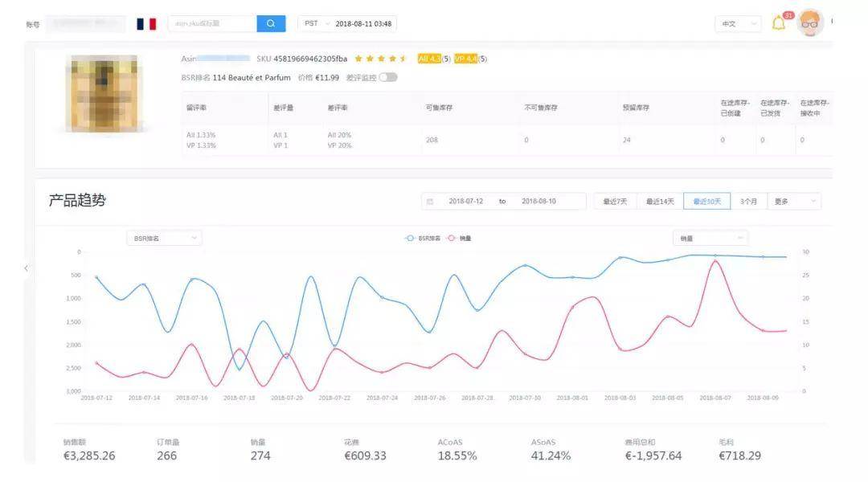Click the 差评量 column header
868x482 pixels.
(x=284, y=108)
